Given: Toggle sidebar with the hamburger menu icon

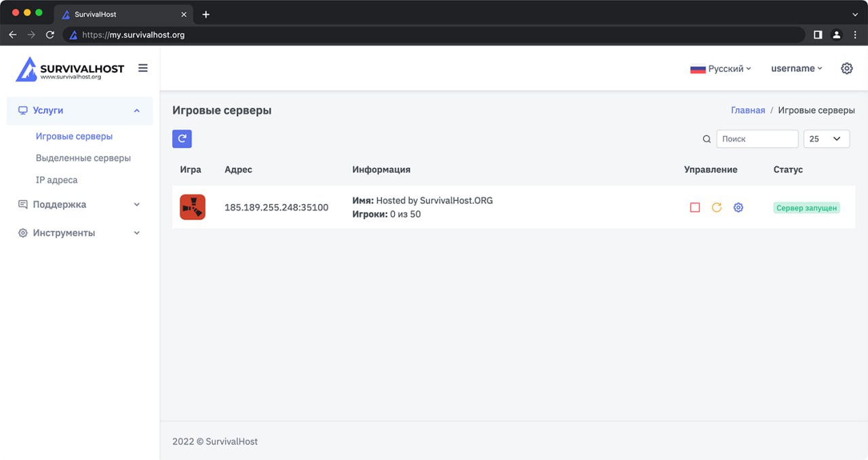Looking at the screenshot, I should click(143, 68).
